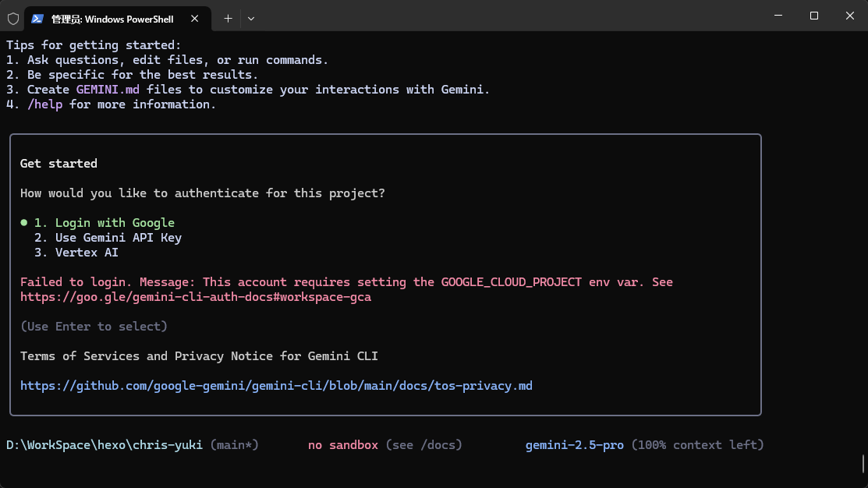The image size is (868, 488).
Task: Click the see /docs sandbox reference
Action: (423, 444)
